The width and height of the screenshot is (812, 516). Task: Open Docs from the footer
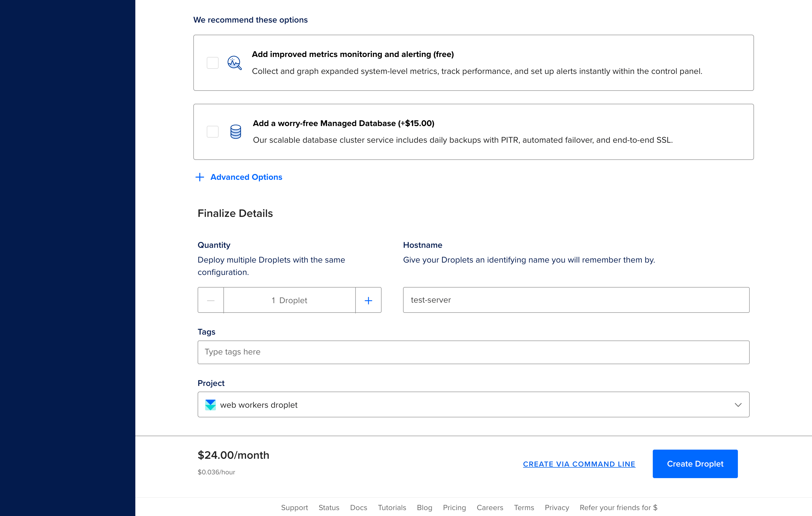(358, 508)
